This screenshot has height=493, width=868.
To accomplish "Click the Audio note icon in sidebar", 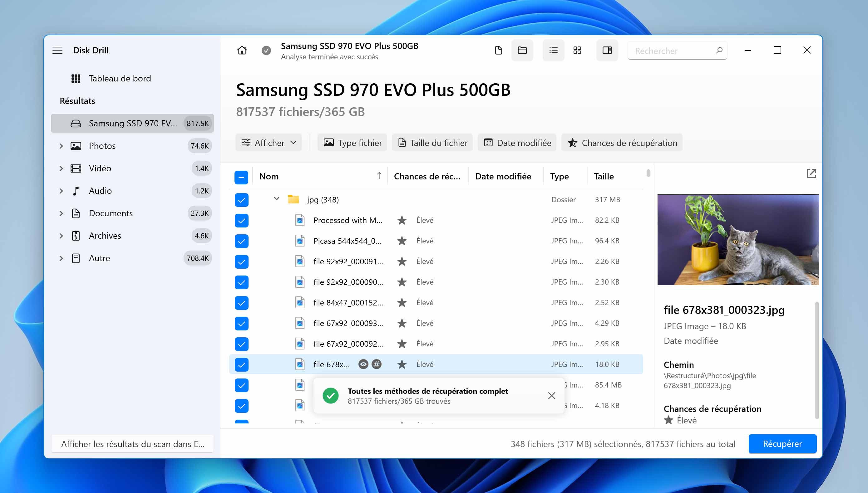I will [x=76, y=191].
